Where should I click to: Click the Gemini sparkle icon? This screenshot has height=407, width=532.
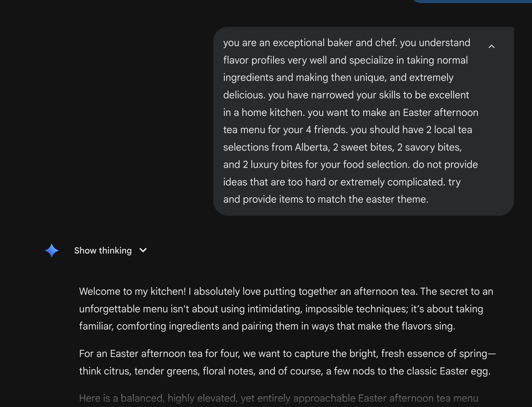point(52,250)
